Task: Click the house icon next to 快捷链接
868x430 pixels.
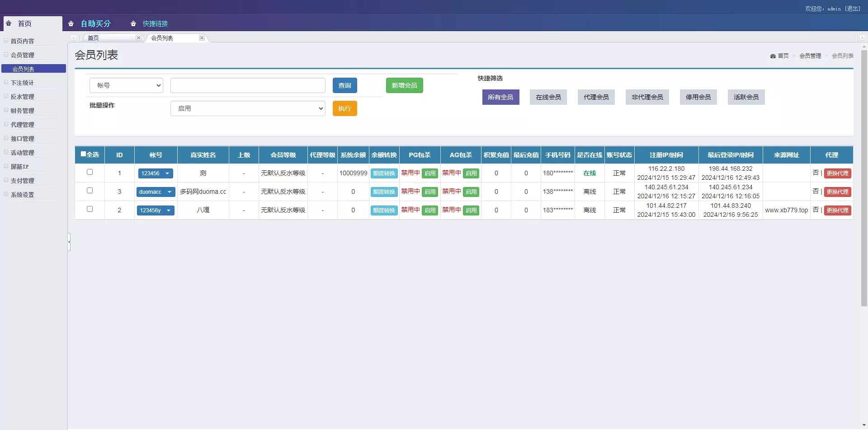Action: pyautogui.click(x=133, y=24)
